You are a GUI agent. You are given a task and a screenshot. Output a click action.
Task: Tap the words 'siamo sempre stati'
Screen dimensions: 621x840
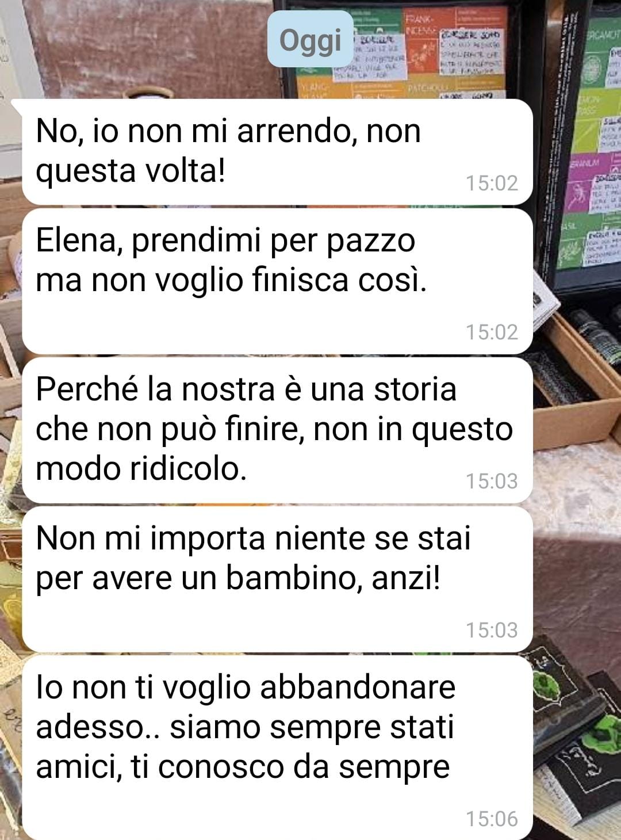(312, 727)
